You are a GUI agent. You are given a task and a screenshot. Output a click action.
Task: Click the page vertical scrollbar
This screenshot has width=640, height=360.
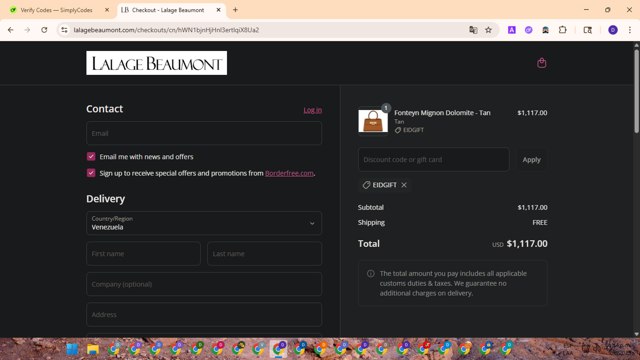point(636,91)
